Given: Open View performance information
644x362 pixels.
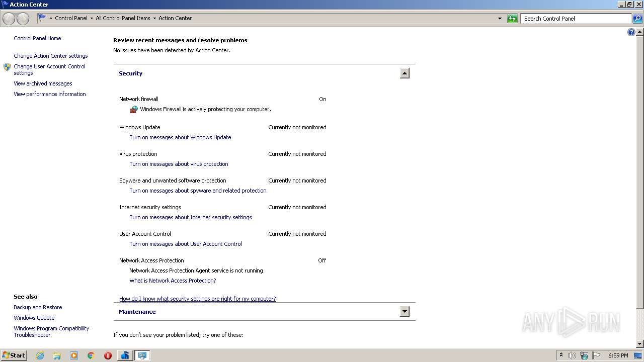Looking at the screenshot, I should [x=50, y=94].
